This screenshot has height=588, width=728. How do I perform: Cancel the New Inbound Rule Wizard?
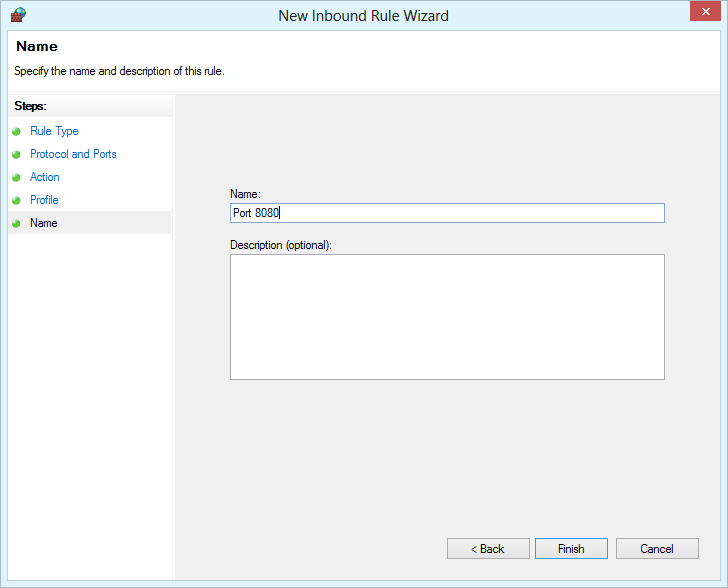point(657,549)
